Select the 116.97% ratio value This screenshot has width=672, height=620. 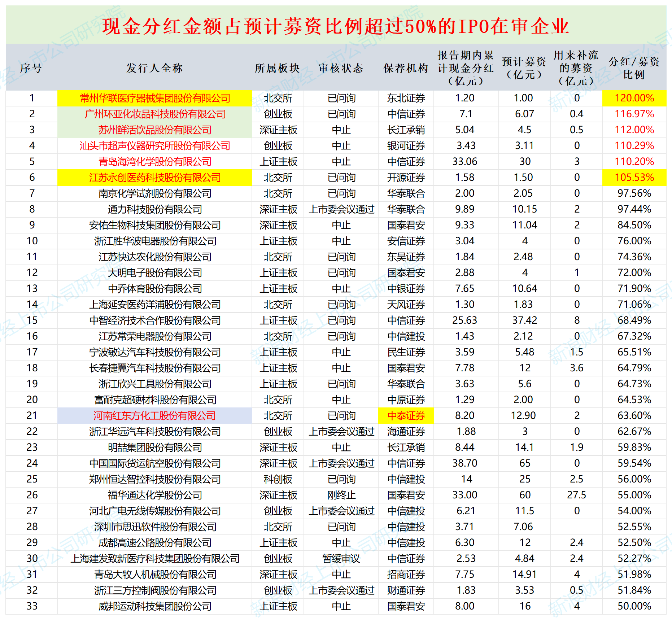click(634, 114)
